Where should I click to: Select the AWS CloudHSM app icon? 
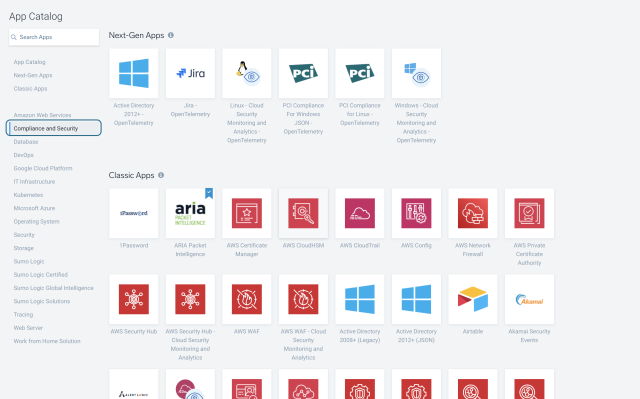pyautogui.click(x=303, y=213)
